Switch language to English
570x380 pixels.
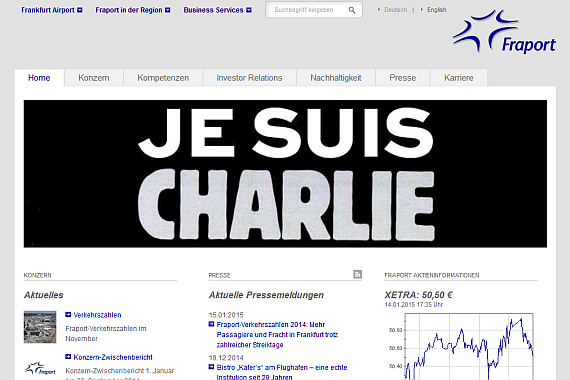pos(436,10)
